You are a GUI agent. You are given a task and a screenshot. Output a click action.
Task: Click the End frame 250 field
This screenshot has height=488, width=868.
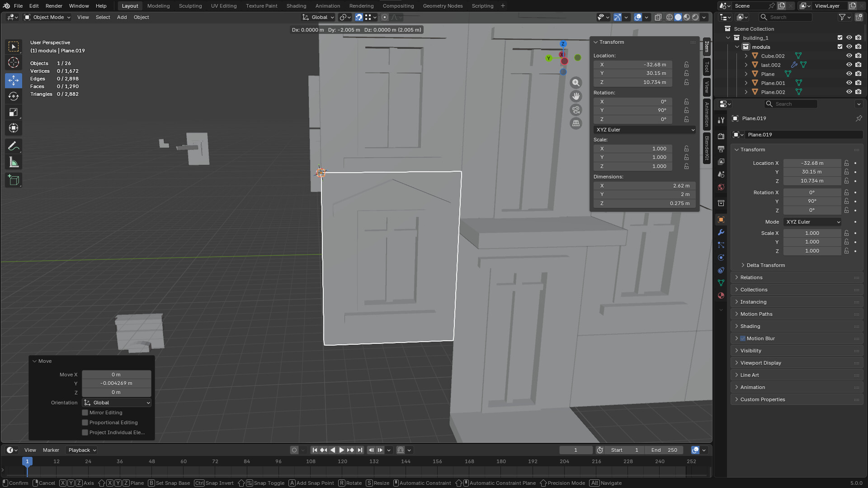(664, 450)
